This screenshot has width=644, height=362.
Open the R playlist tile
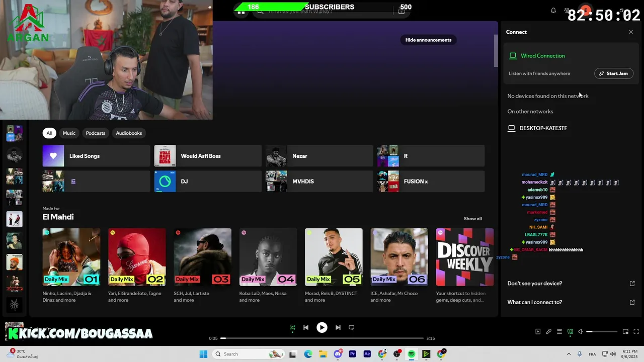pyautogui.click(x=431, y=156)
